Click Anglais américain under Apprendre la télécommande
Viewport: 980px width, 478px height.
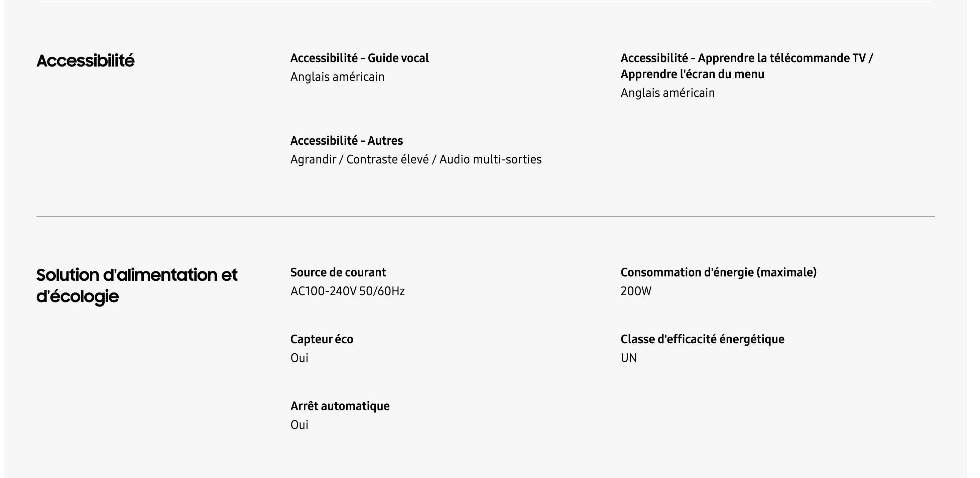[667, 93]
